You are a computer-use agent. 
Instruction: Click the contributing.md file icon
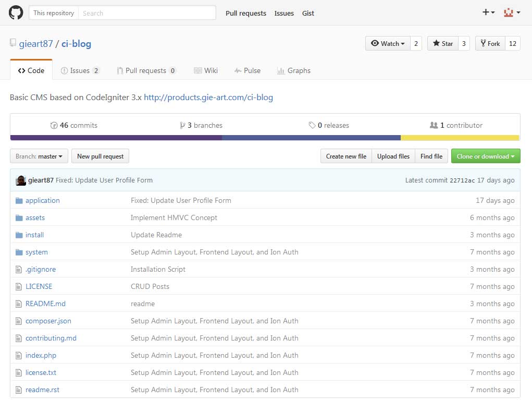pyautogui.click(x=19, y=338)
